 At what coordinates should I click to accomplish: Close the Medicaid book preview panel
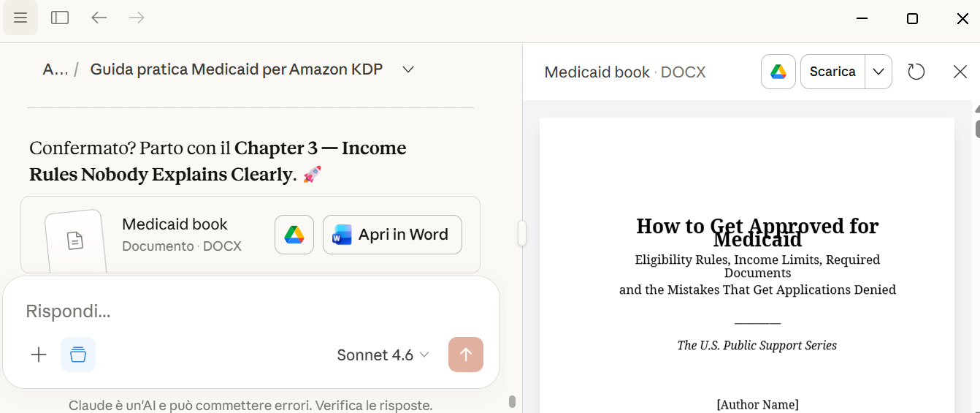[960, 72]
